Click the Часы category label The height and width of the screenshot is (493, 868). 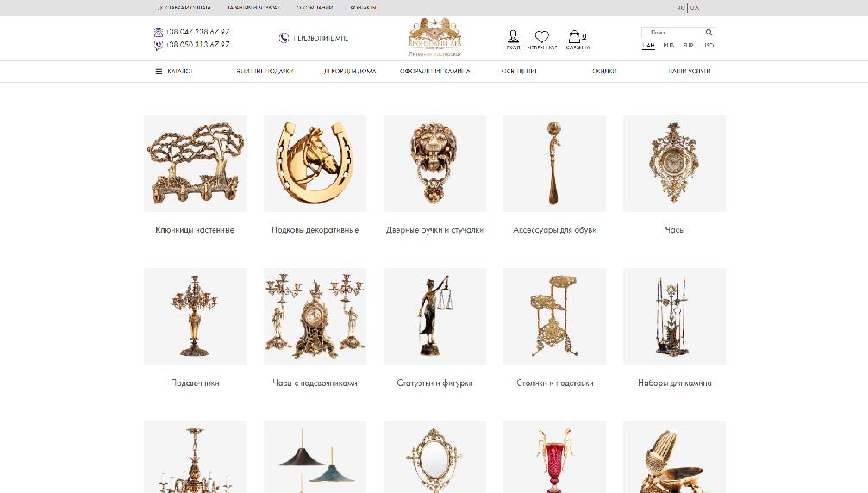click(674, 230)
